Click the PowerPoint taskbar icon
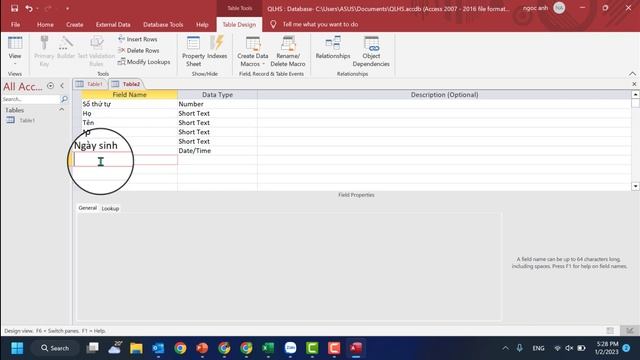 coord(202,348)
